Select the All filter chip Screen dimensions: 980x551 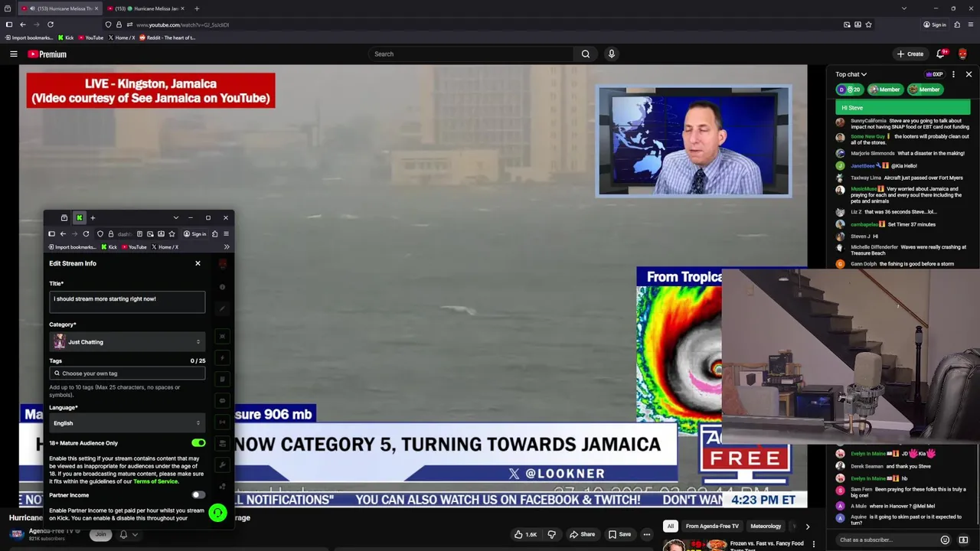(671, 527)
